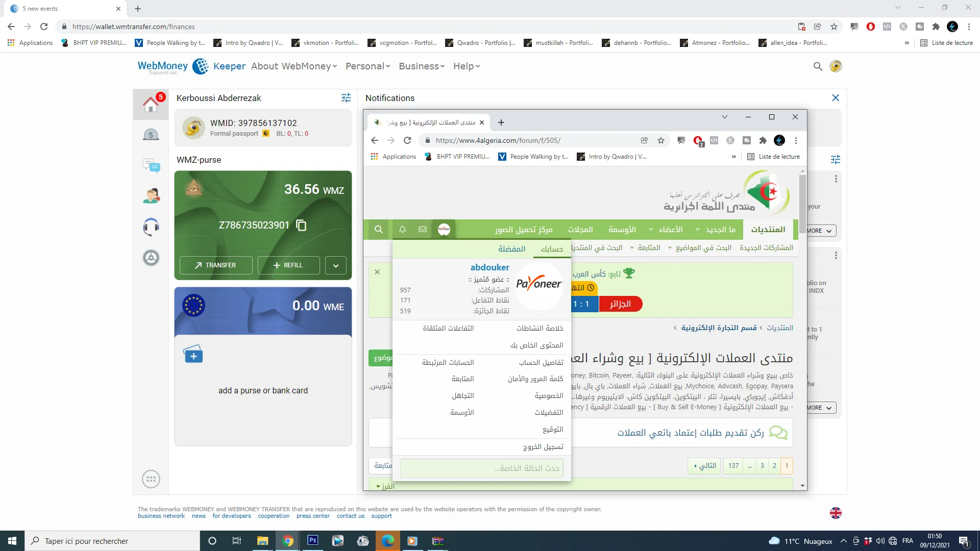
Task: Open the business network footer link
Action: (x=161, y=516)
